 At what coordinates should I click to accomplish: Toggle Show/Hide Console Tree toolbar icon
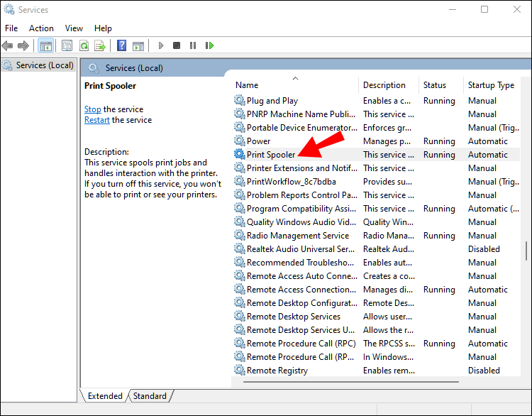45,45
